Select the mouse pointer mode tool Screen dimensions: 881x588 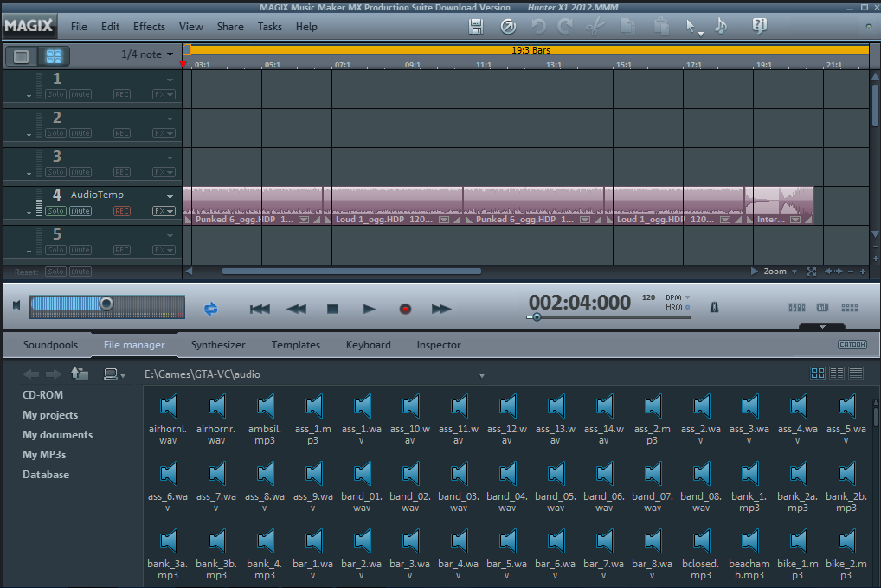691,27
